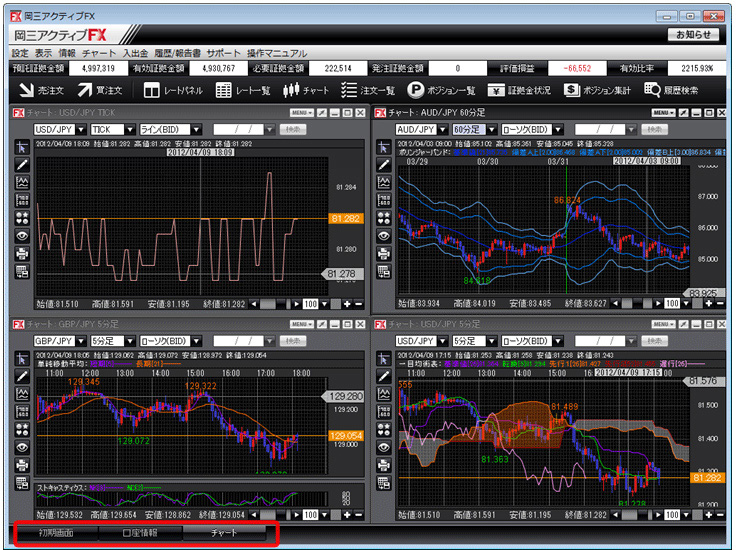Open technical indicator icon in USD/JPY TICK chart
Image resolution: width=736 pixels, height=550 pixels.
(x=22, y=183)
